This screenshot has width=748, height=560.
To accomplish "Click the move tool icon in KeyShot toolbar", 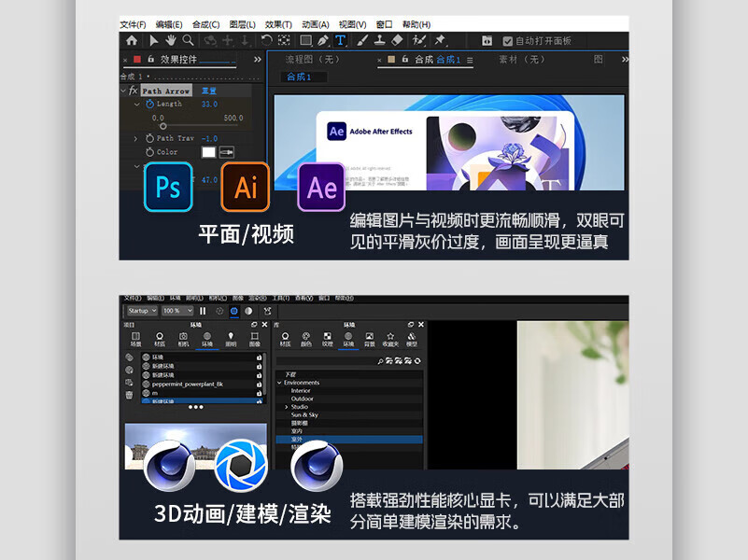I will (268, 311).
